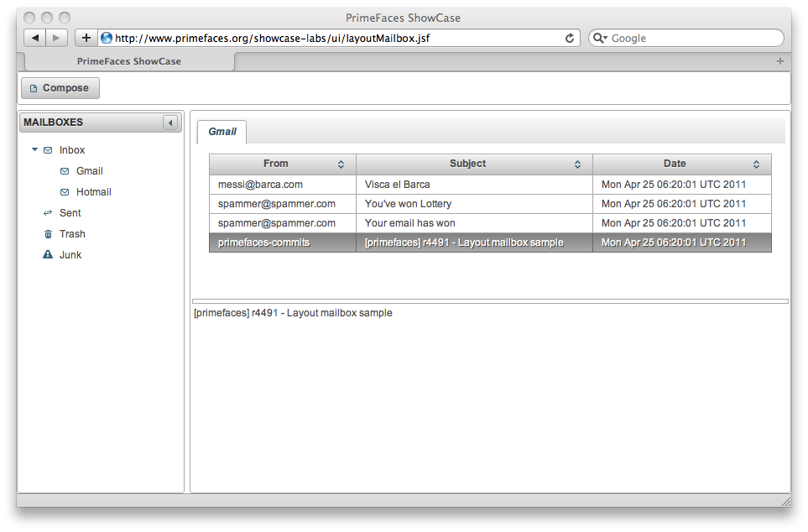Click the preview pane message text
The image size is (808, 532).
293,313
